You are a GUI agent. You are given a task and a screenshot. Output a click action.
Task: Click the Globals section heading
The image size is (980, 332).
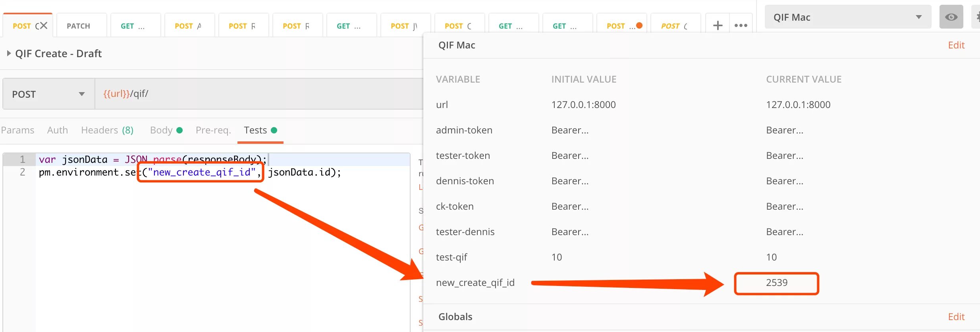455,317
